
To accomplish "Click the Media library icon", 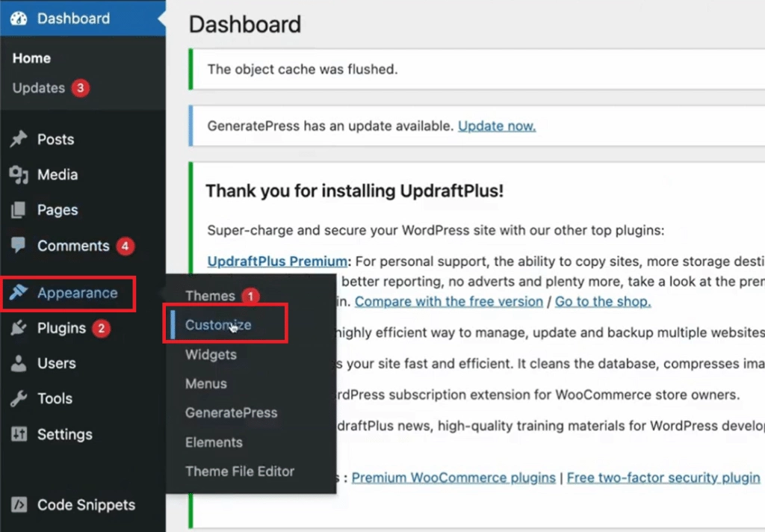I will (19, 175).
